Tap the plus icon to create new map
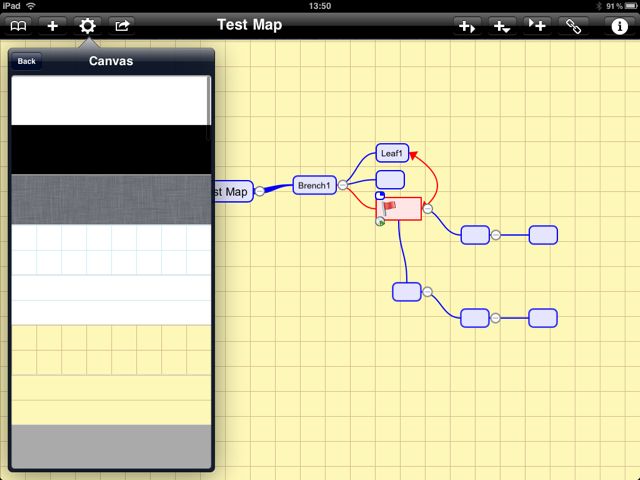This screenshot has height=480, width=640. coord(53,26)
